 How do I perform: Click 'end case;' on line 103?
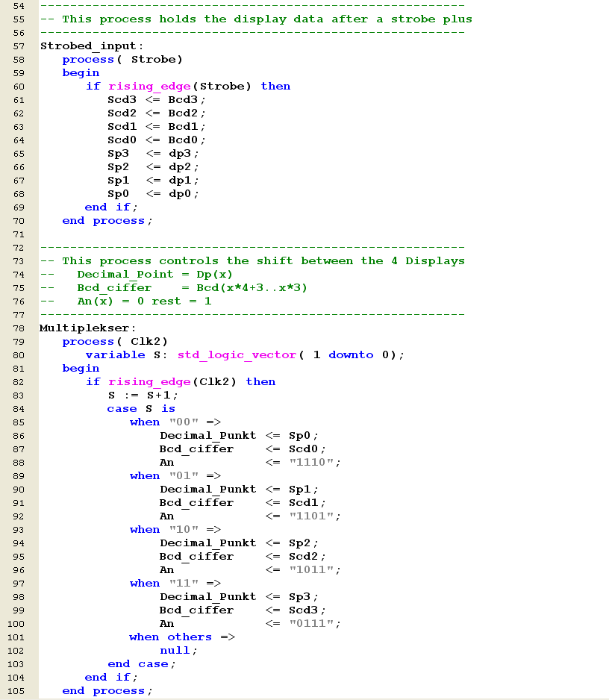[x=142, y=664]
